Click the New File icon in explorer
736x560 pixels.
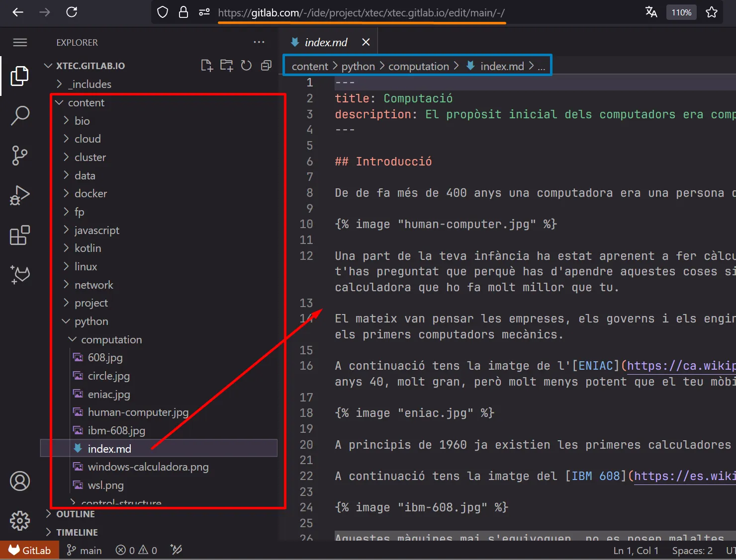(x=206, y=66)
